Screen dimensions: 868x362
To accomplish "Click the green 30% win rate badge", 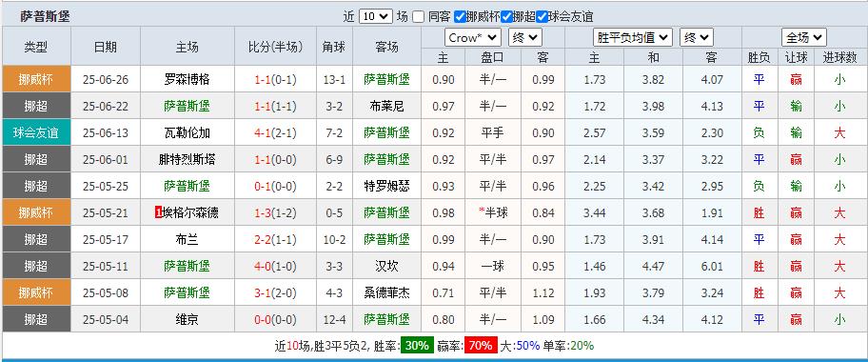I will pyautogui.click(x=417, y=346).
